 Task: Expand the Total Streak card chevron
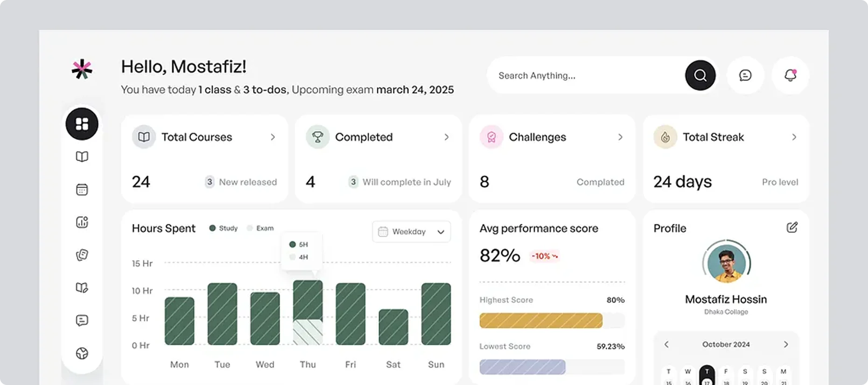794,137
